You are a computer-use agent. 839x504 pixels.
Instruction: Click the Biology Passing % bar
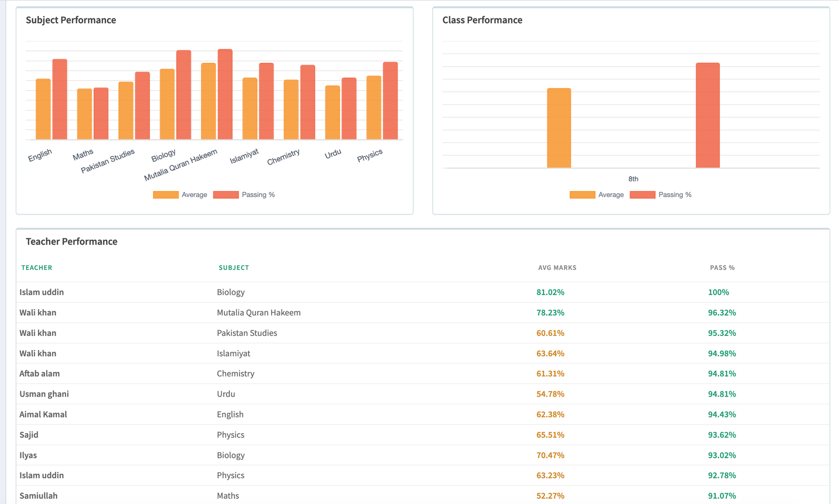pyautogui.click(x=184, y=95)
